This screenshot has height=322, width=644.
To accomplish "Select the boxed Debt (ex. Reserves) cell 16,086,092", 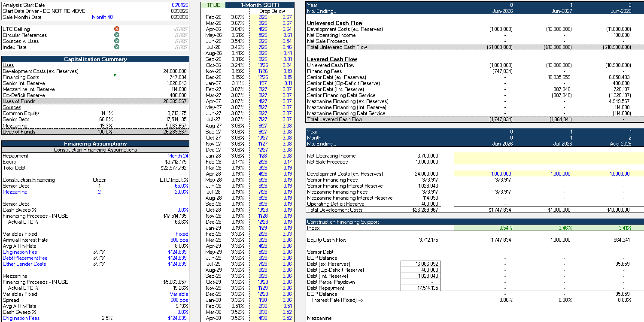I will coord(421,264).
